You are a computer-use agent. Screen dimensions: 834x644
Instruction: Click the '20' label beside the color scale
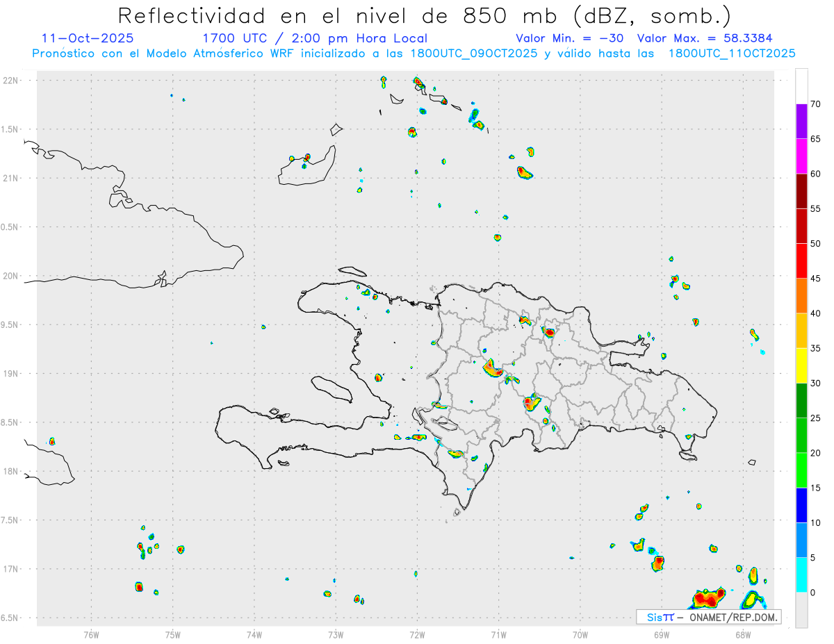tap(816, 453)
